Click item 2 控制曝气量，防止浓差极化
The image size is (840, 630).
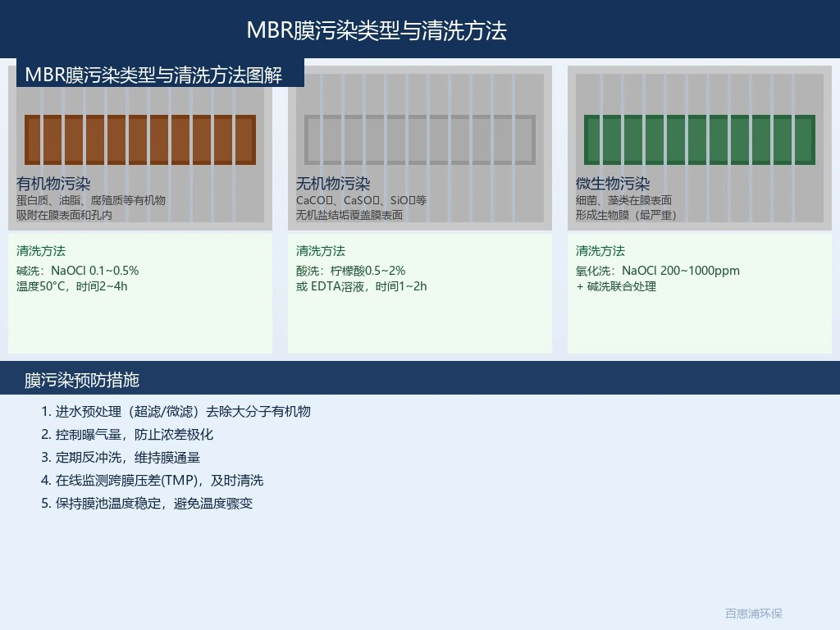[127, 435]
